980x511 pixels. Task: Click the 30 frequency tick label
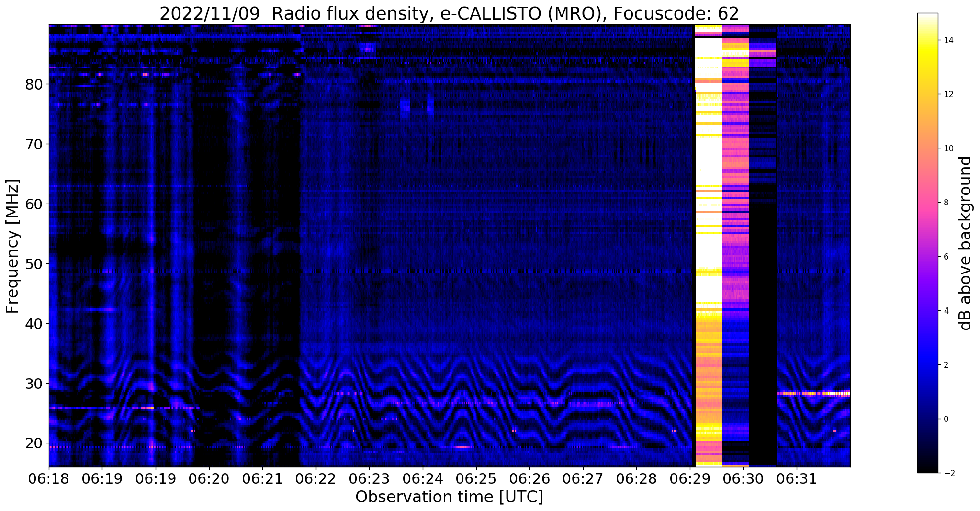coord(35,384)
